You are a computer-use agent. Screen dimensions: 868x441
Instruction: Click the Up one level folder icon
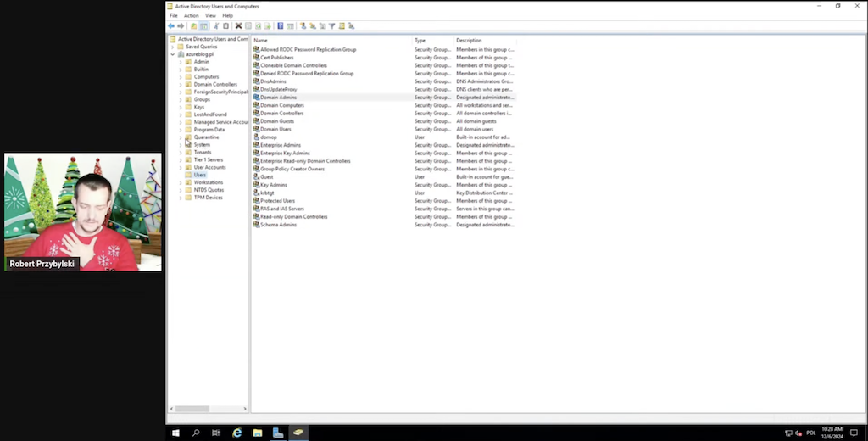click(x=194, y=26)
